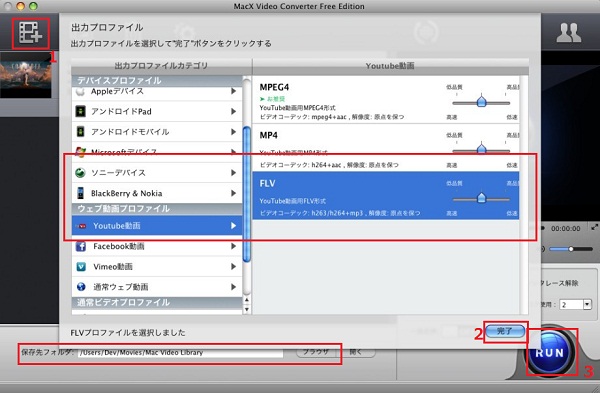The height and width of the screenshot is (393, 600).
Task: Click the BlackBerry & Nokia phone icon
Action: [x=80, y=193]
